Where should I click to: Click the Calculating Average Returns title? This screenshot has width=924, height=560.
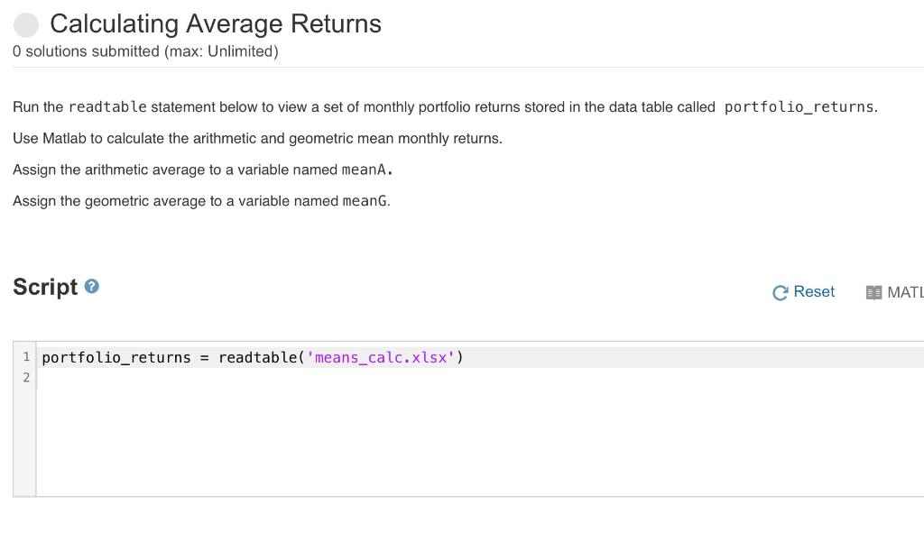click(216, 23)
